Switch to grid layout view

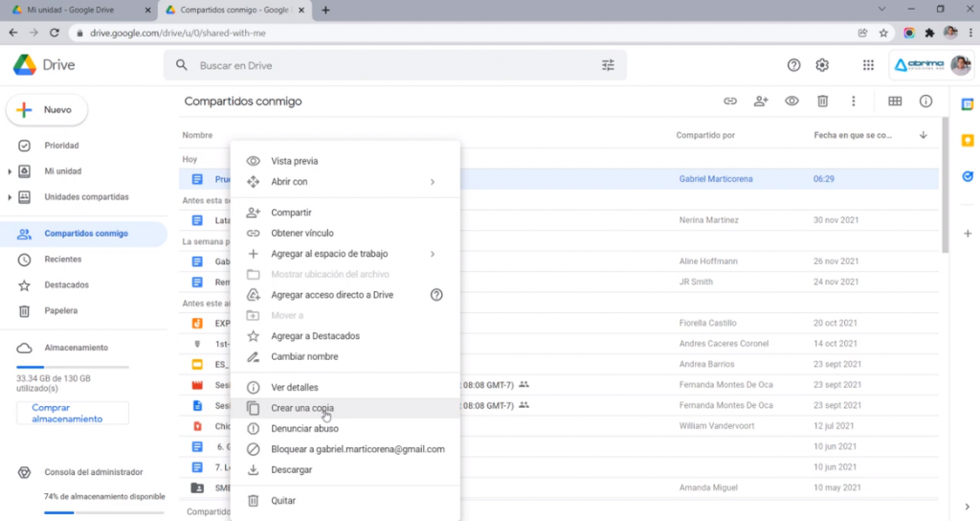point(895,101)
